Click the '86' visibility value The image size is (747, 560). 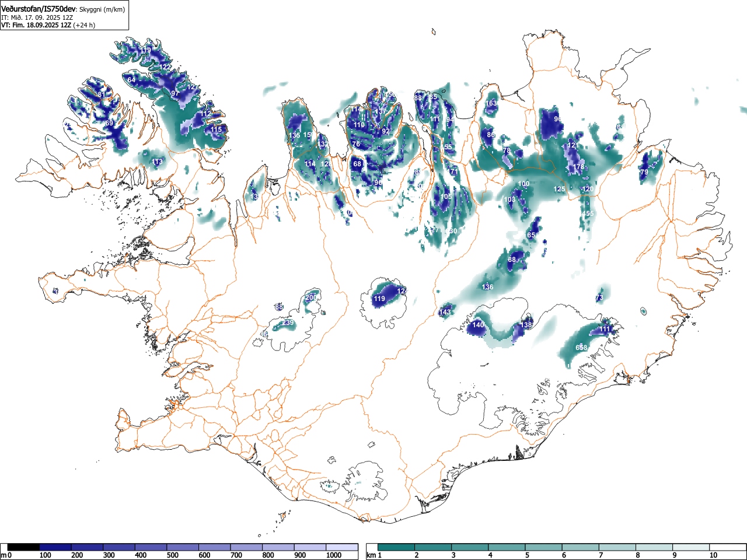click(491, 135)
